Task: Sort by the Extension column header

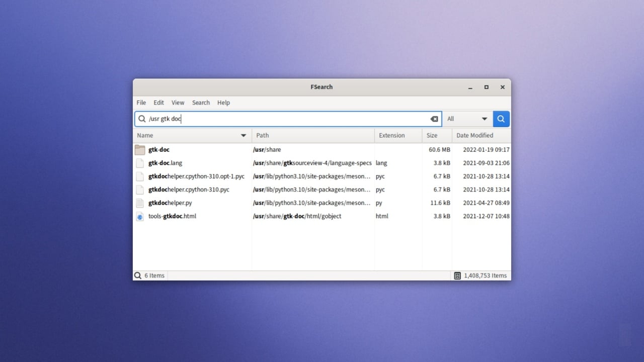Action: [398, 135]
